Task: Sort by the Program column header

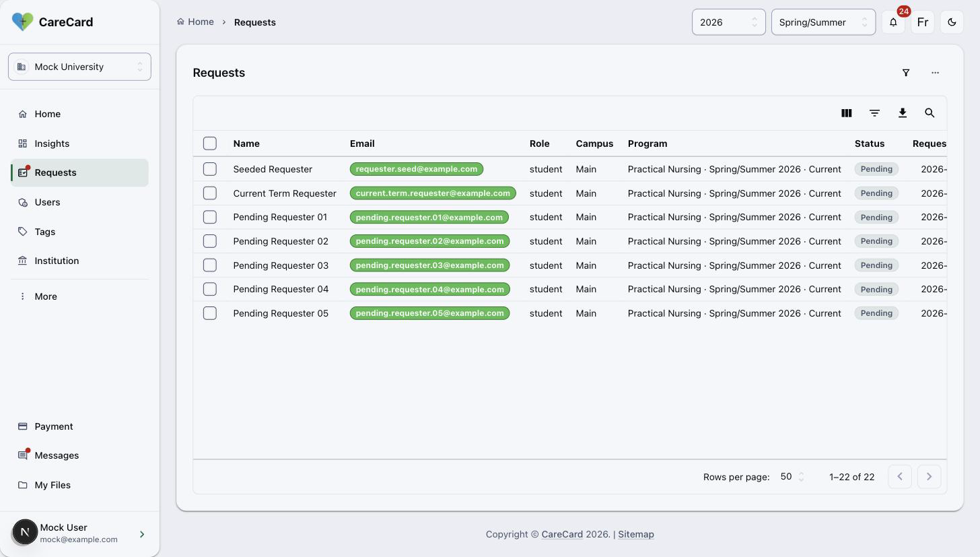Action: 647,143
